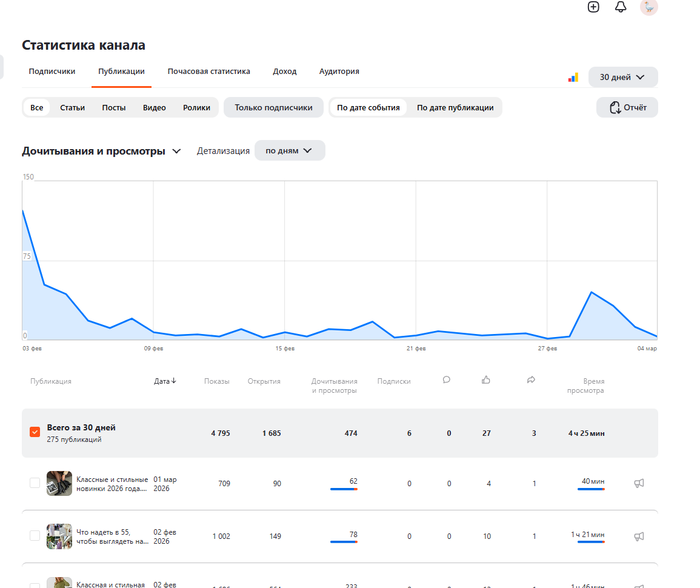Open the create new publication plus icon

(593, 7)
